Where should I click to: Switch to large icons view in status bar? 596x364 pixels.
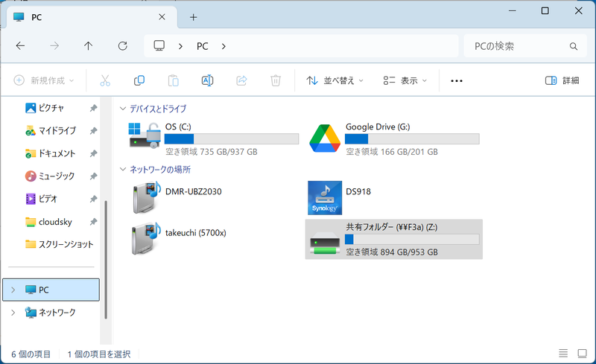pos(583,354)
